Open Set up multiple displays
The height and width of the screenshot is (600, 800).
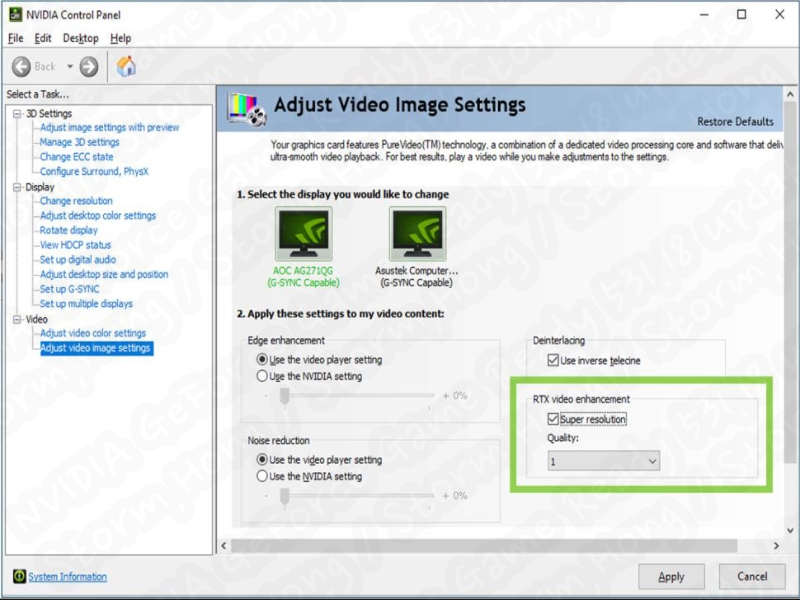click(x=86, y=304)
